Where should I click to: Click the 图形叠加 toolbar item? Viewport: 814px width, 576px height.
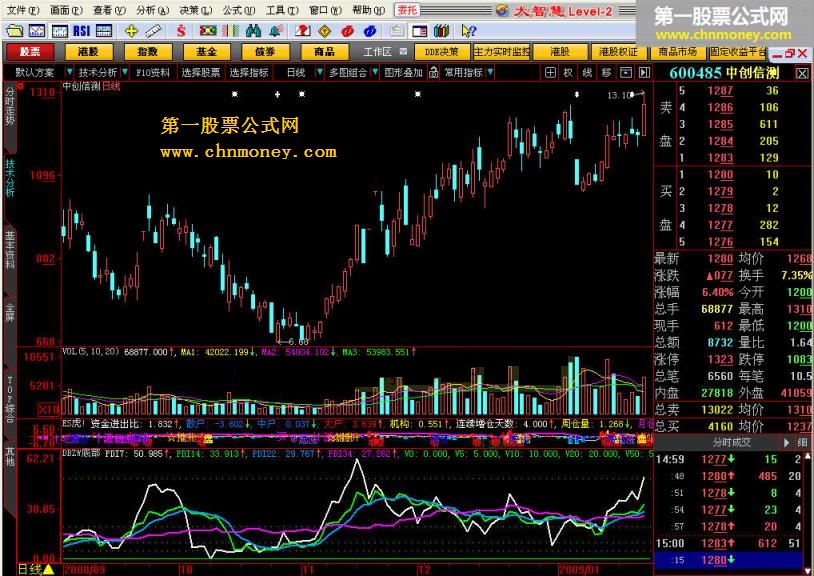tap(404, 73)
